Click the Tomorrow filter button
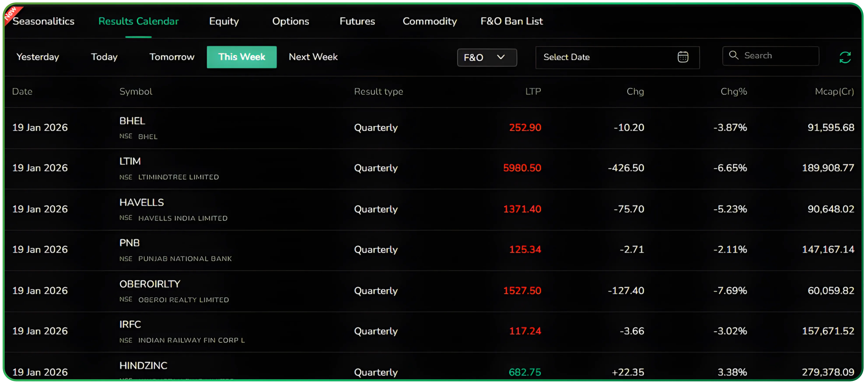Screen dimensions: 868x384 172,57
